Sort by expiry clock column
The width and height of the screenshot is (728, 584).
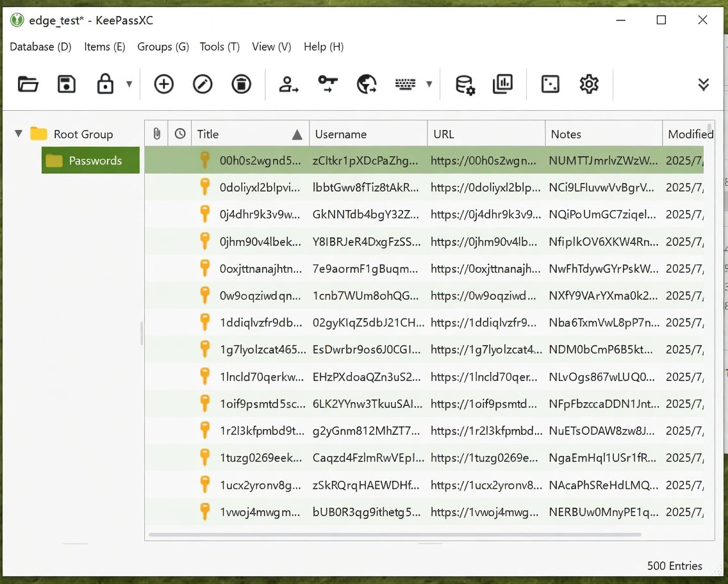click(x=180, y=134)
